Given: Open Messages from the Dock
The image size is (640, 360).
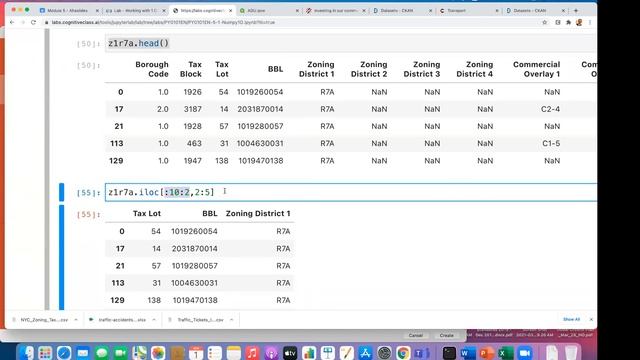Looking at the screenshot, I should tap(102, 353).
